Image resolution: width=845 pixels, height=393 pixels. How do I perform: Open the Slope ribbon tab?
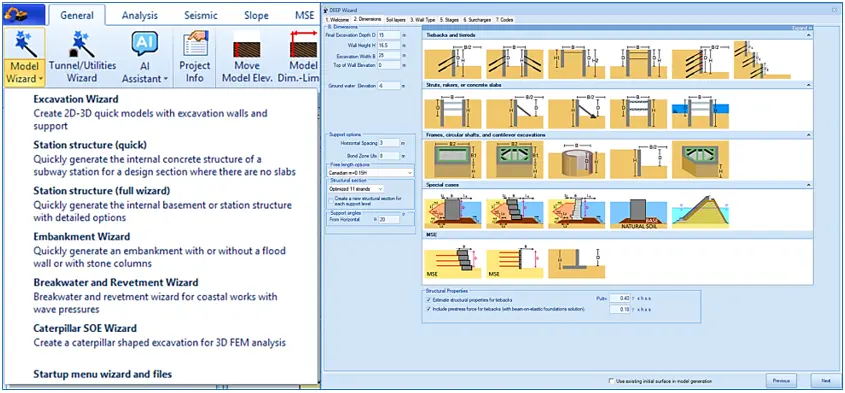coord(256,15)
